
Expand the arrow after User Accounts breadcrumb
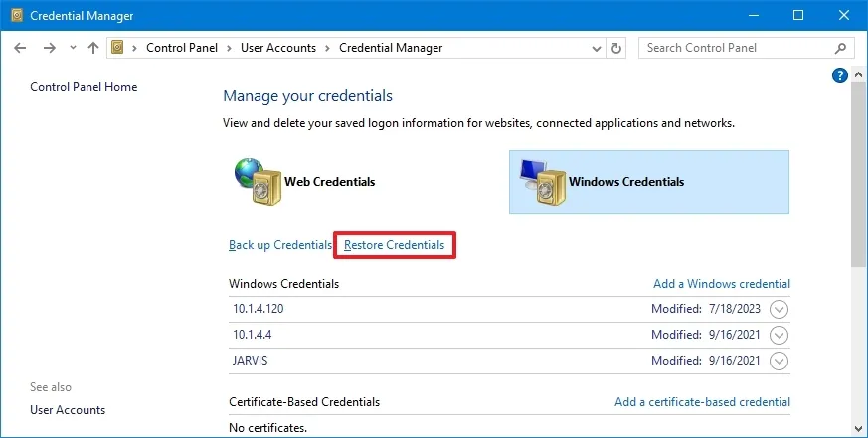click(x=327, y=48)
